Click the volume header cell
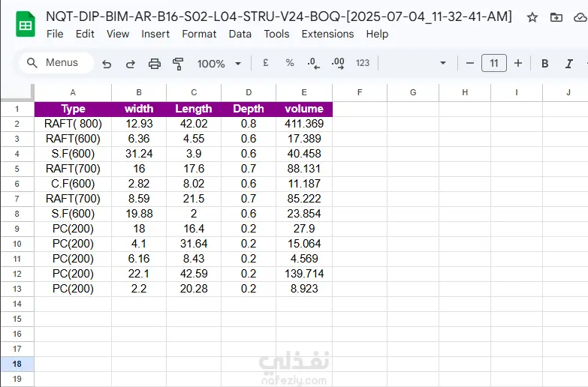This screenshot has height=387, width=588. point(304,109)
